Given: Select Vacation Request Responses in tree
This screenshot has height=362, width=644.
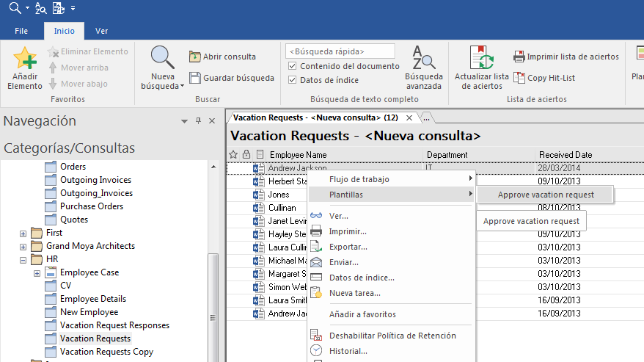Looking at the screenshot, I should 114,325.
